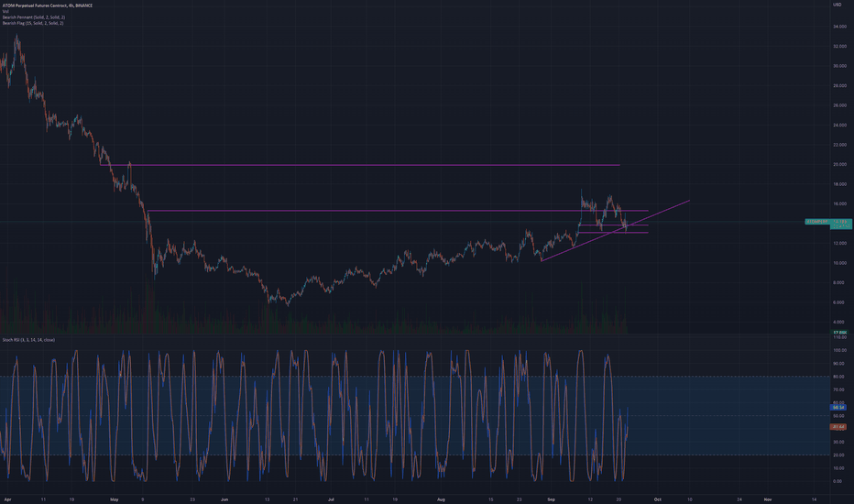Click the 4.000 price axis label
This screenshot has width=854, height=504.
[839, 322]
